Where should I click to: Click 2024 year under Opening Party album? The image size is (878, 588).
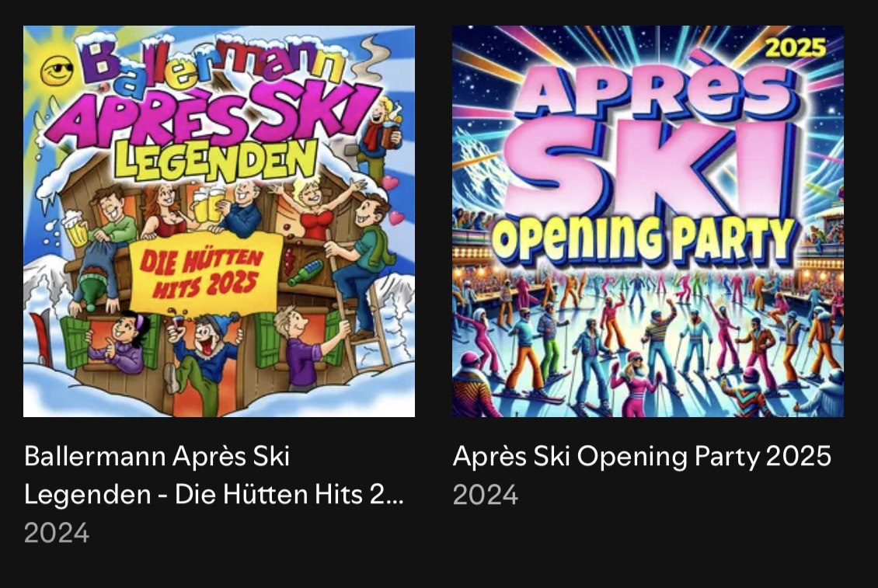486,495
